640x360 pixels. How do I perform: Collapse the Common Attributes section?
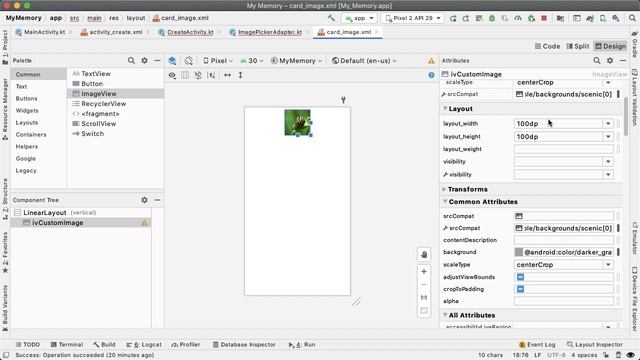[x=445, y=202]
